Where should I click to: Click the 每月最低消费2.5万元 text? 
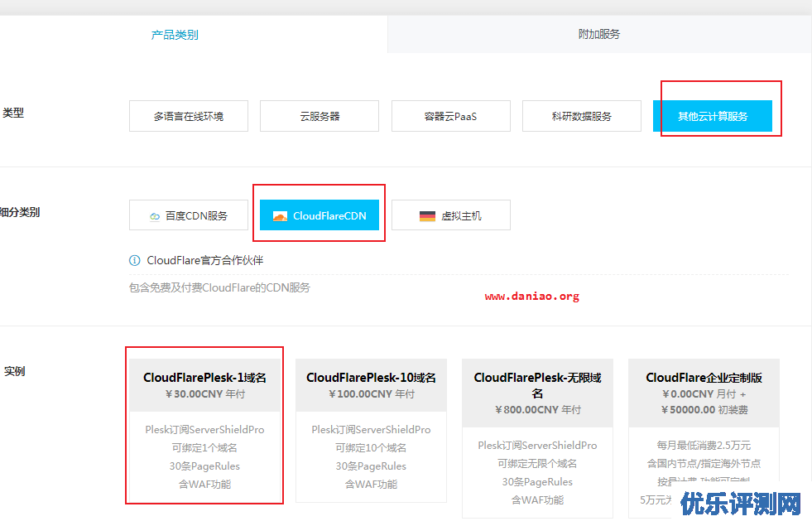click(x=704, y=445)
